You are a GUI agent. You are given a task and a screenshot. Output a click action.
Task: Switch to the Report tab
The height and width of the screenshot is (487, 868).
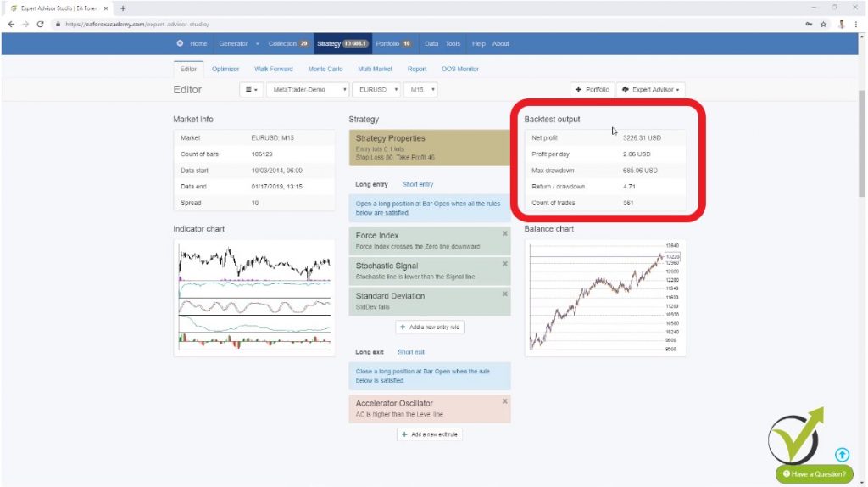417,69
